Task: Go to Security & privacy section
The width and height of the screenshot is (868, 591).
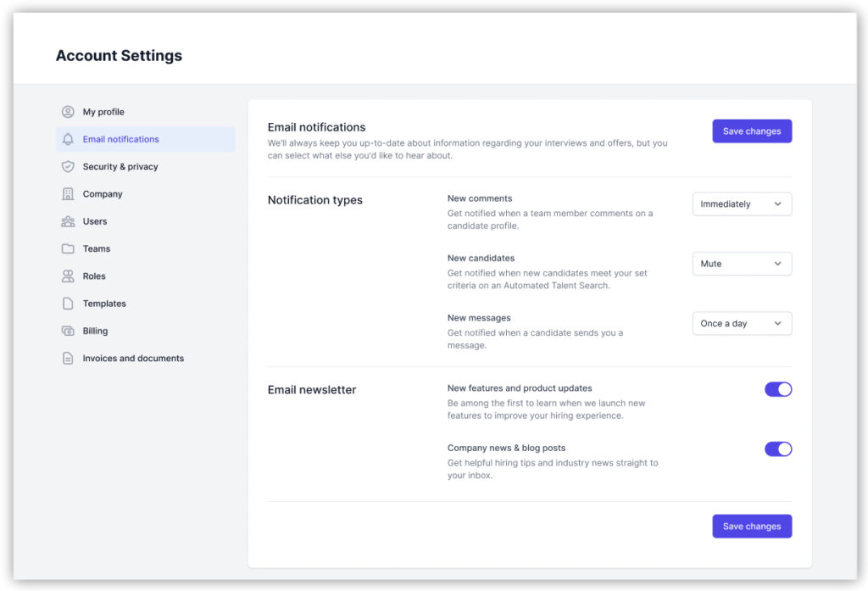Action: tap(120, 167)
